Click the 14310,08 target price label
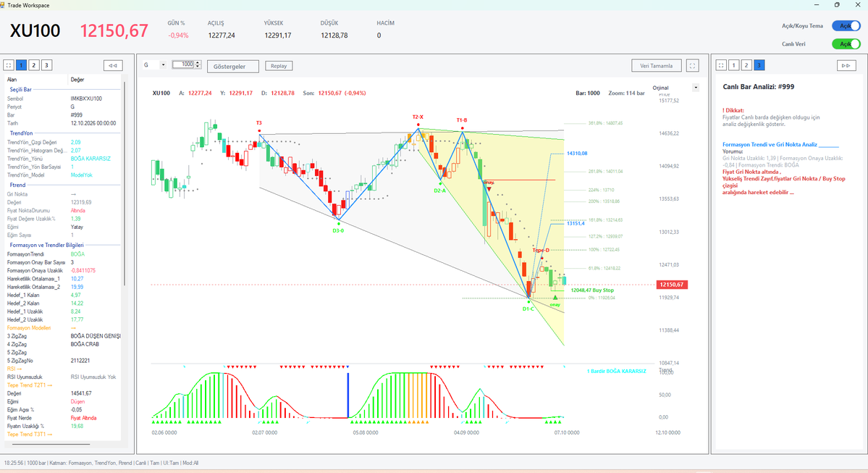This screenshot has height=473, width=868. [x=577, y=154]
